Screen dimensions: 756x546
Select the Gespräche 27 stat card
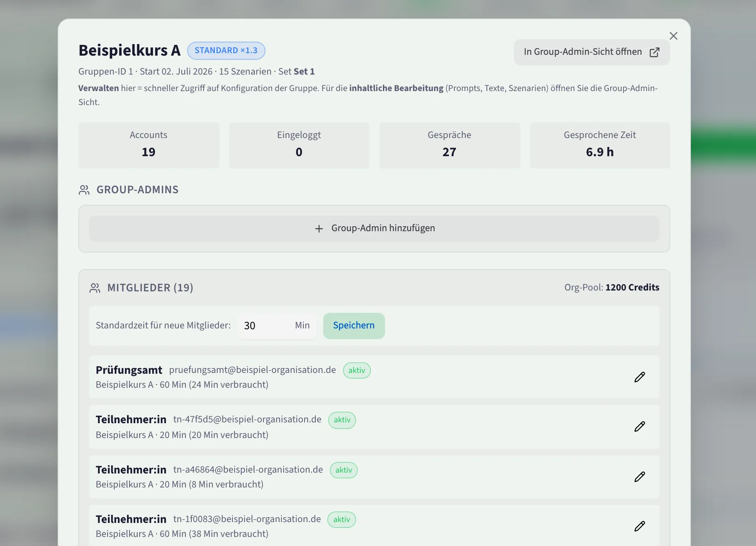click(x=449, y=145)
